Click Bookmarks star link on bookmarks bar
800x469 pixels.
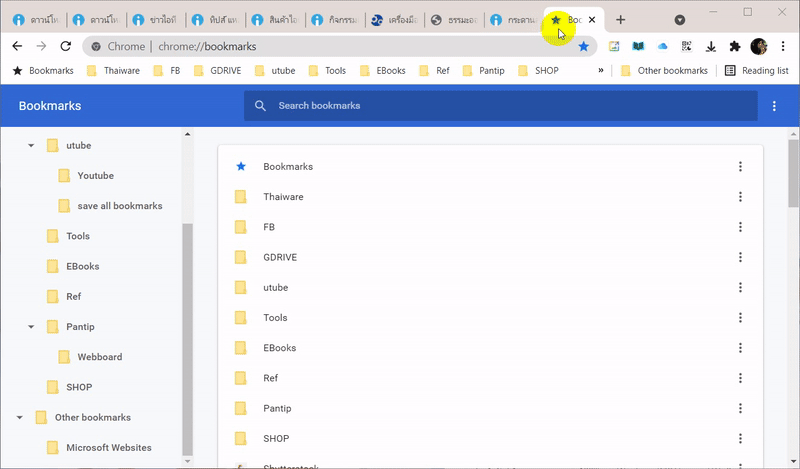(x=43, y=70)
